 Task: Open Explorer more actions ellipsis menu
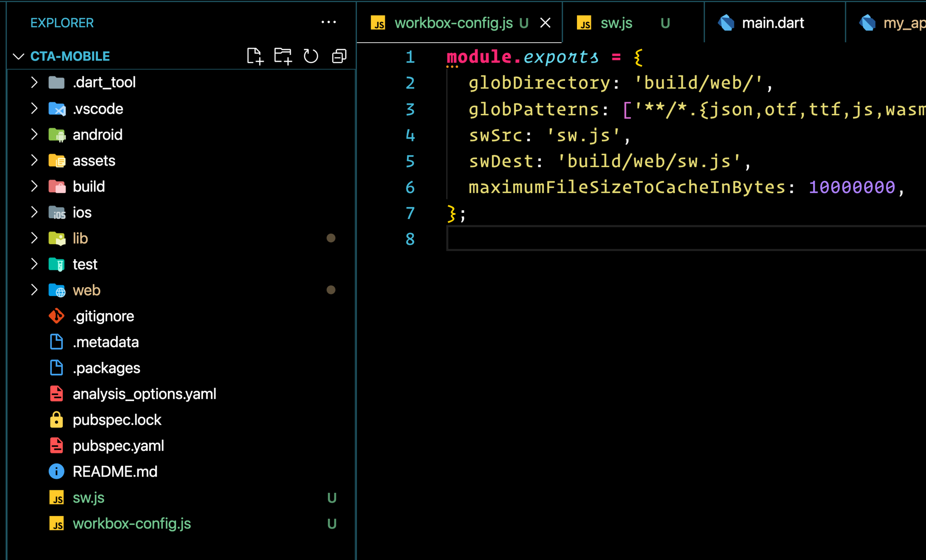(x=328, y=22)
